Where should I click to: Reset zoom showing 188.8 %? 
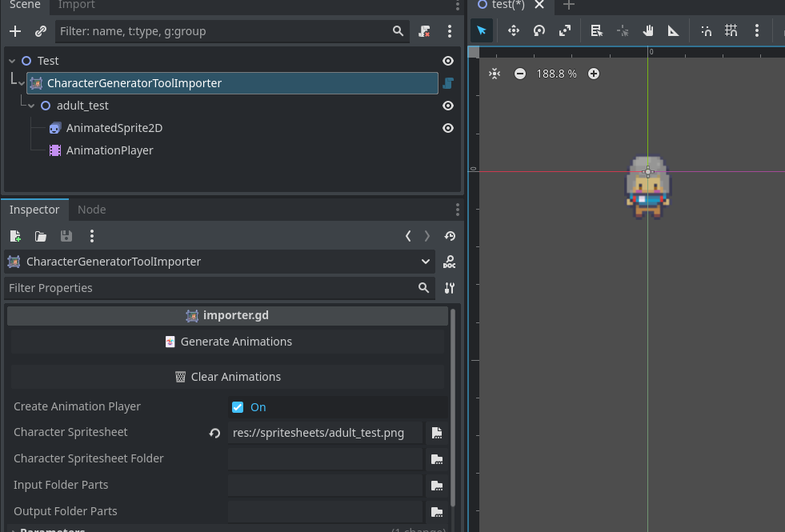tap(556, 74)
